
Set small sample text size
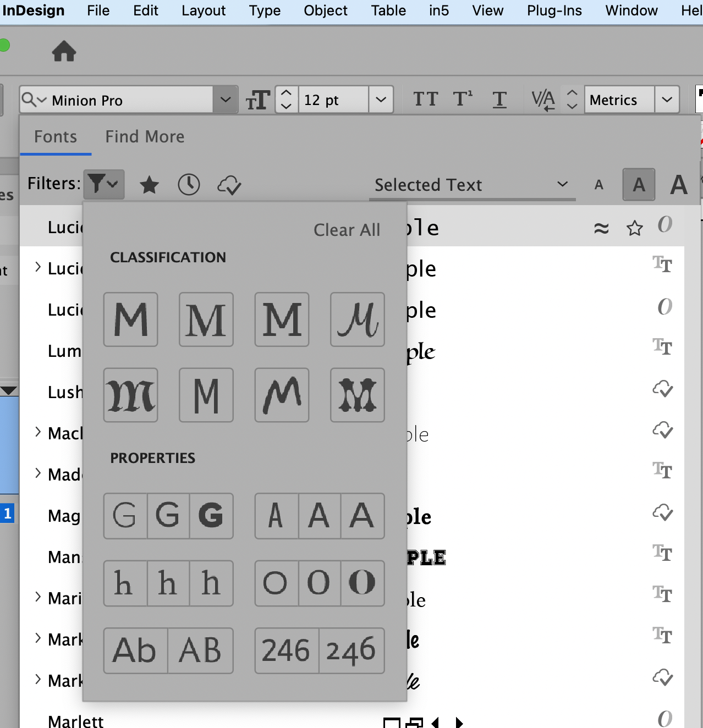(x=599, y=185)
